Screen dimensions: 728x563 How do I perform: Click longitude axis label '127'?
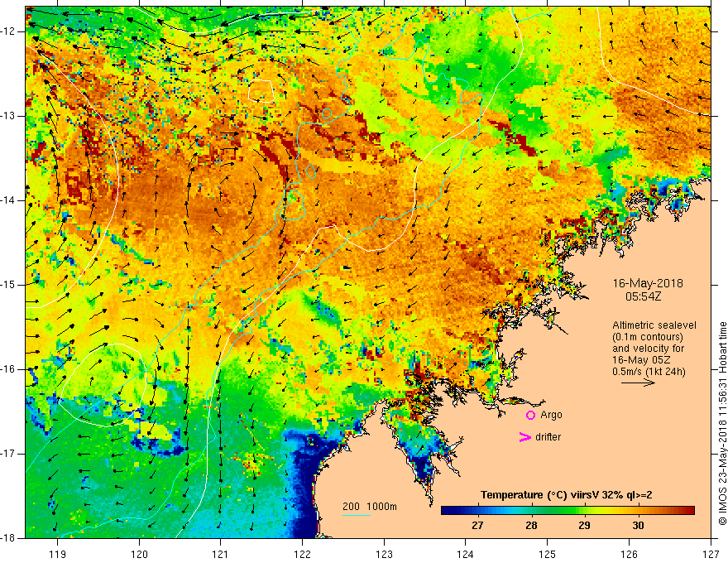click(711, 554)
